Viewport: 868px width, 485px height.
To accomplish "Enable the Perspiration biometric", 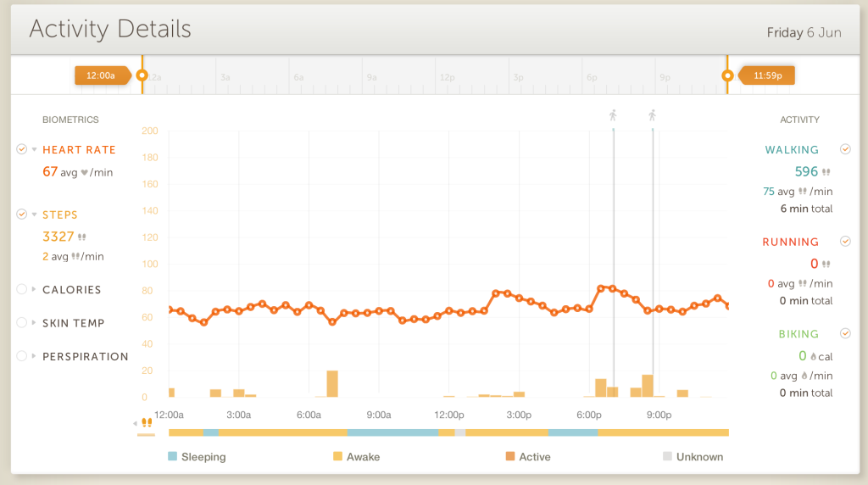I will coord(21,356).
